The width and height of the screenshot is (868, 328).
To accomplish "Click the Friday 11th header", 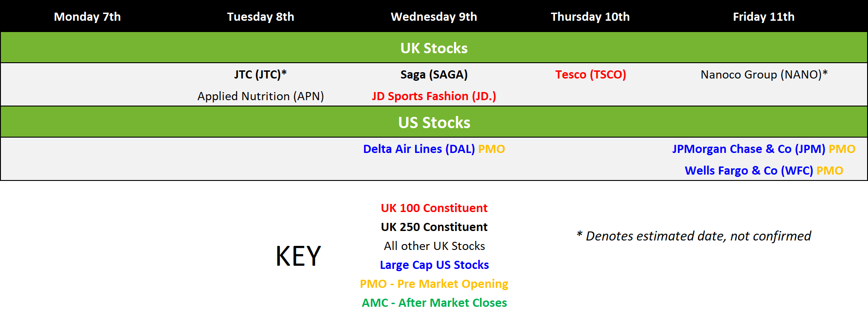I will click(x=763, y=17).
